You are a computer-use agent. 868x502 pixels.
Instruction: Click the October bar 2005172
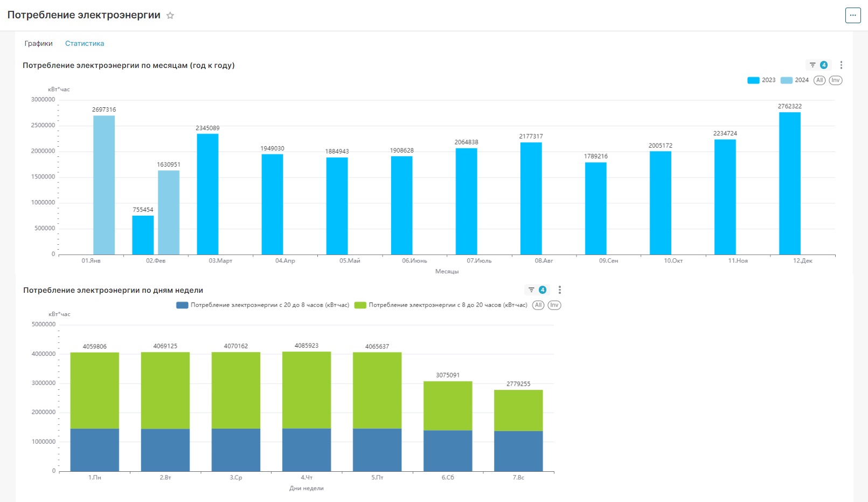pyautogui.click(x=660, y=203)
